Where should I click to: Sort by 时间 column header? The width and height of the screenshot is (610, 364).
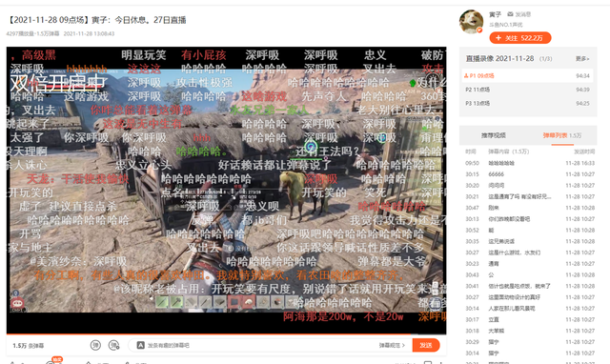pos(470,152)
